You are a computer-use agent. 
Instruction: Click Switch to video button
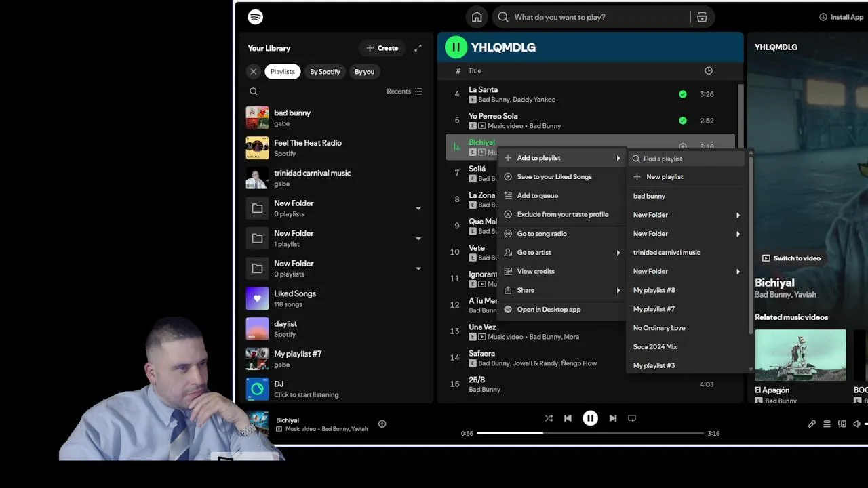791,258
